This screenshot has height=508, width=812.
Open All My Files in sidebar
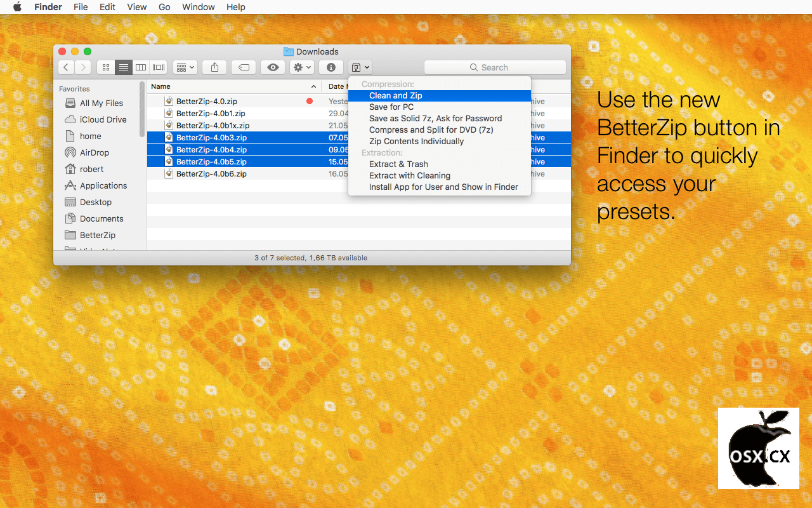point(101,103)
